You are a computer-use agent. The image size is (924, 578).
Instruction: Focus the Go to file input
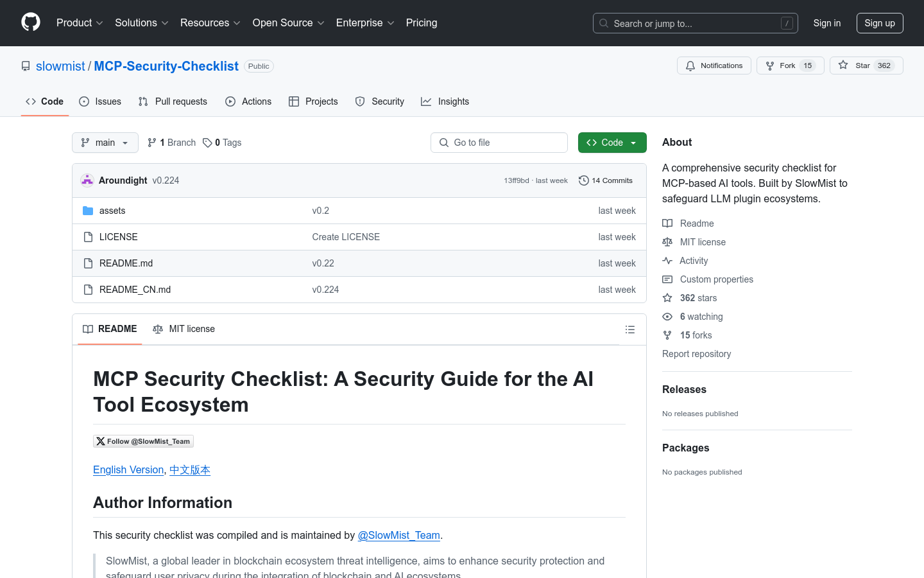pos(499,143)
